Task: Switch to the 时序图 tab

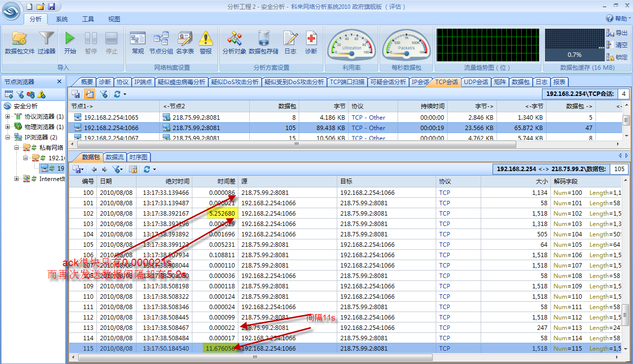Action: (x=138, y=157)
